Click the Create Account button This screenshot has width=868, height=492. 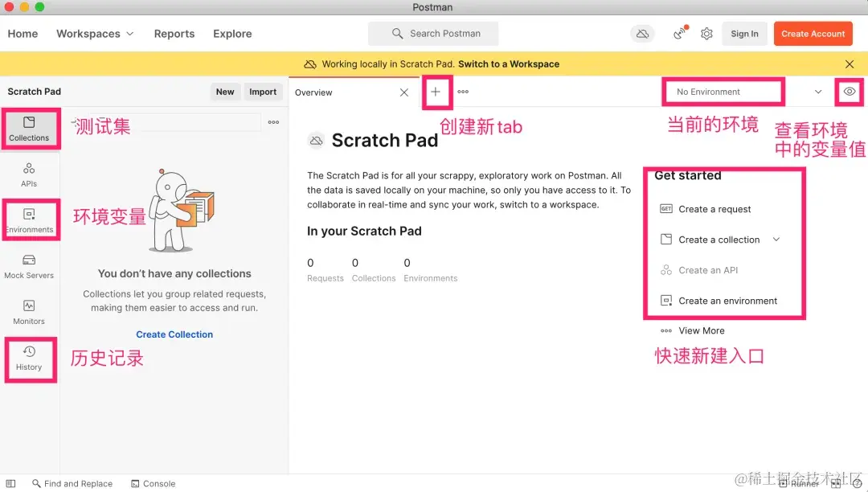pyautogui.click(x=813, y=34)
